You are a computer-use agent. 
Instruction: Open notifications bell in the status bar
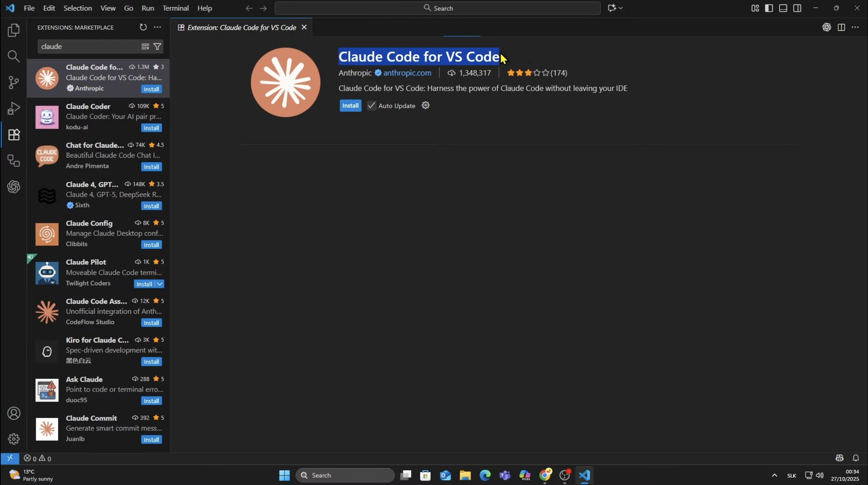[x=855, y=458]
